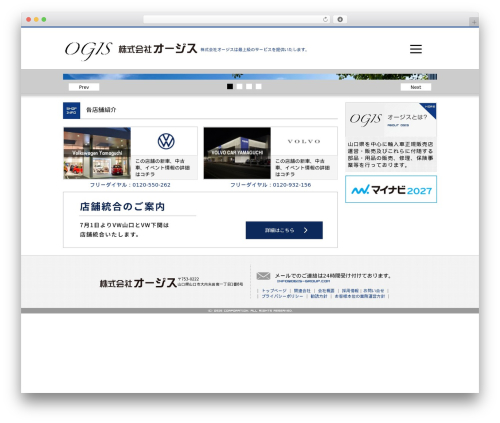This screenshot has width=500, height=423.
Task: Click the 店舗統合のご案内 heading
Action: click(x=122, y=207)
